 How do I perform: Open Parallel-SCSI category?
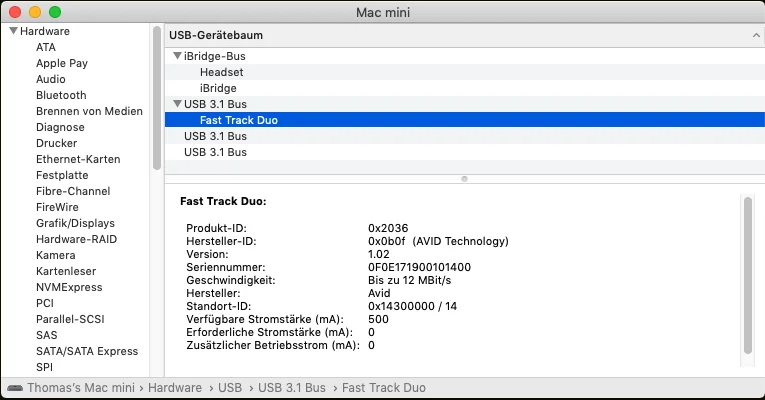tap(70, 319)
